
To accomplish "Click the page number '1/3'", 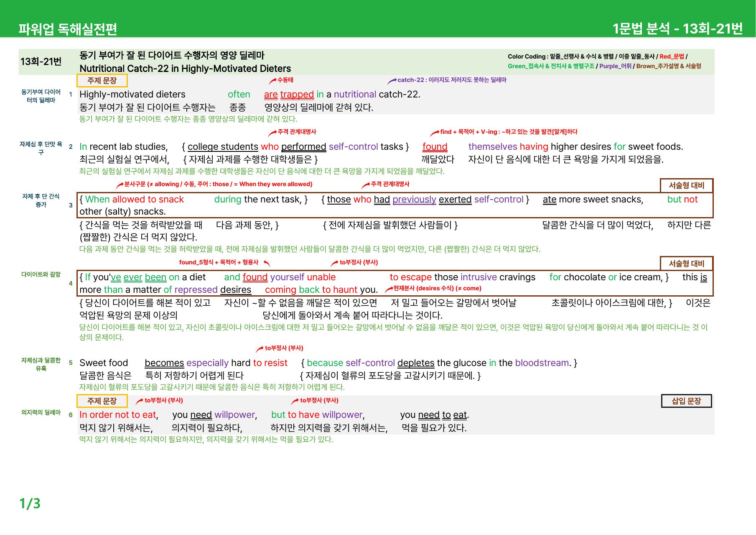I will [x=30, y=503].
